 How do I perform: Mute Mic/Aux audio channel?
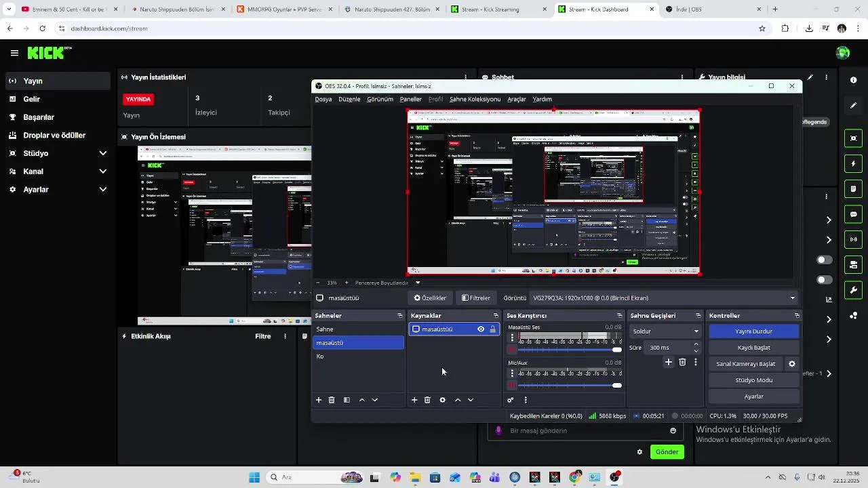(x=512, y=386)
